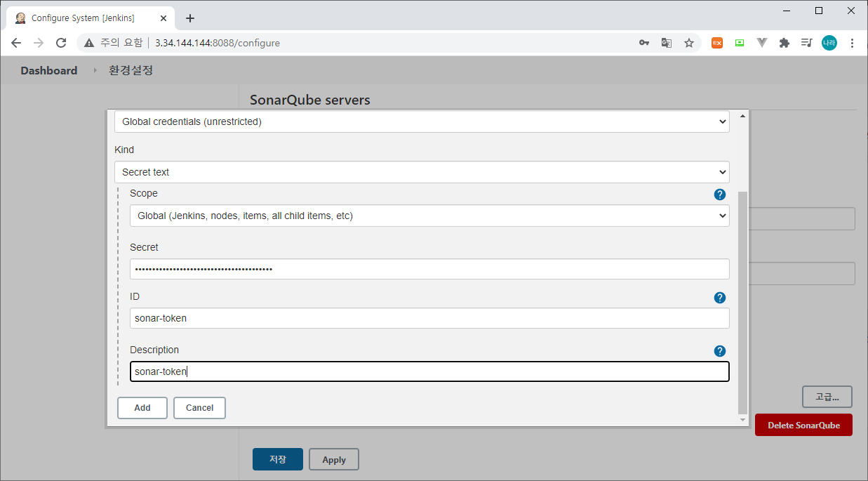Open the Scope dropdown
The image size is (868, 481).
coord(429,216)
